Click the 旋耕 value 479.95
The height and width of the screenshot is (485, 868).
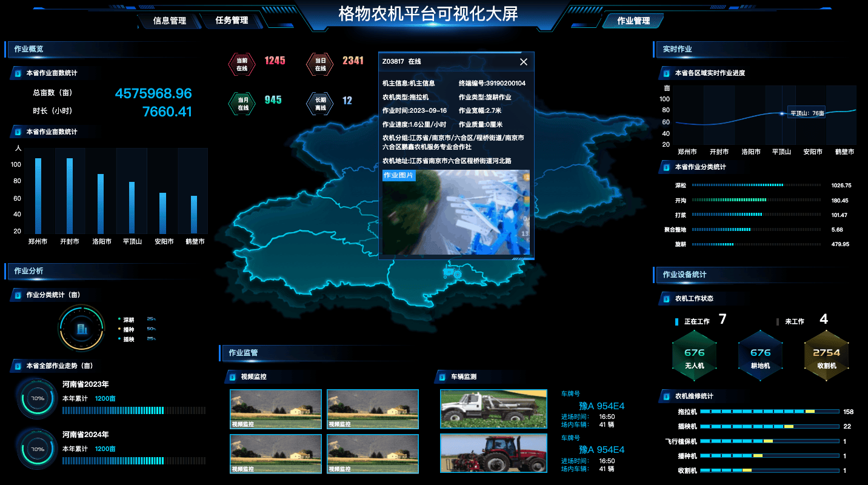pyautogui.click(x=840, y=244)
